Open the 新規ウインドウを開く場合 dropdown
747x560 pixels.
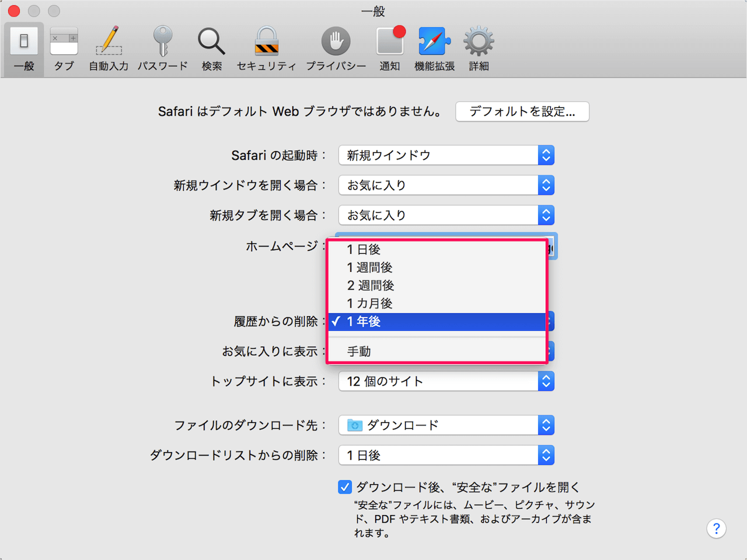446,185
